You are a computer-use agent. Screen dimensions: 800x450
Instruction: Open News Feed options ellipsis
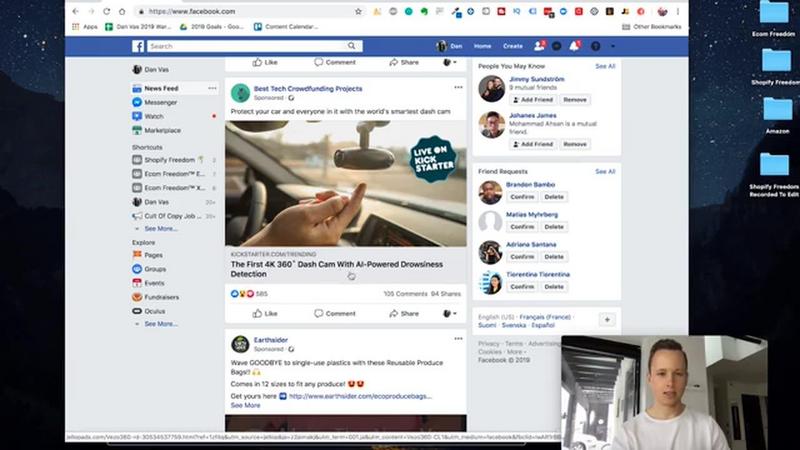tap(212, 88)
